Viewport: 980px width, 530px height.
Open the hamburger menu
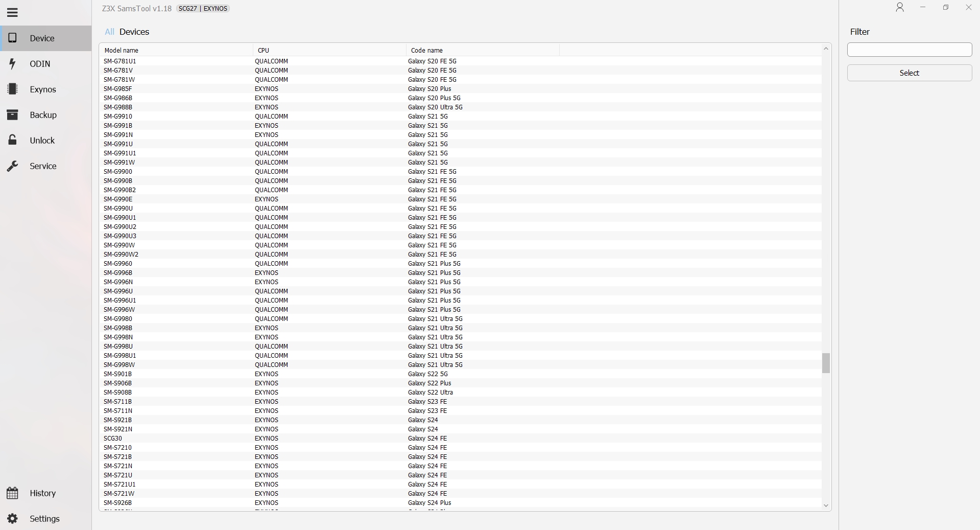pos(12,13)
